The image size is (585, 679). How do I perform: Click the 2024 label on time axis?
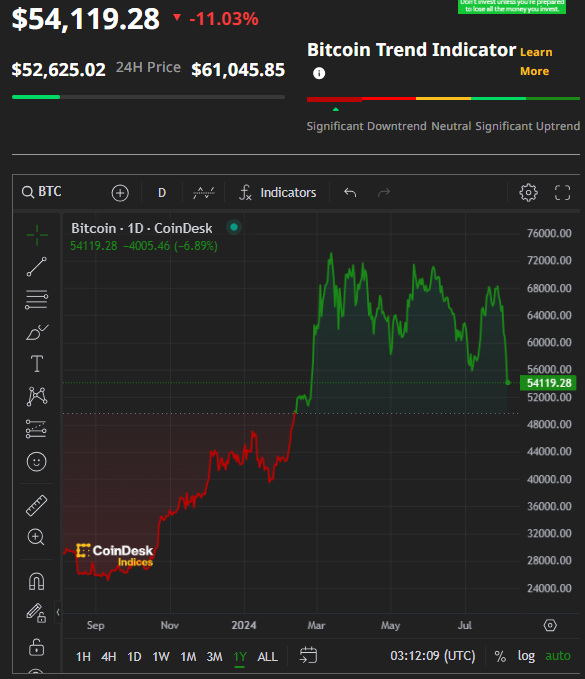(244, 625)
